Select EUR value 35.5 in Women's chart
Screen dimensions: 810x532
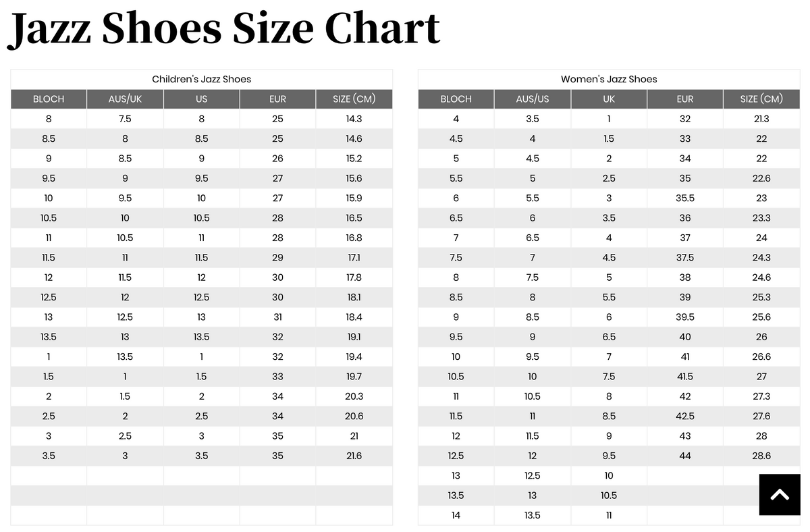pyautogui.click(x=685, y=198)
